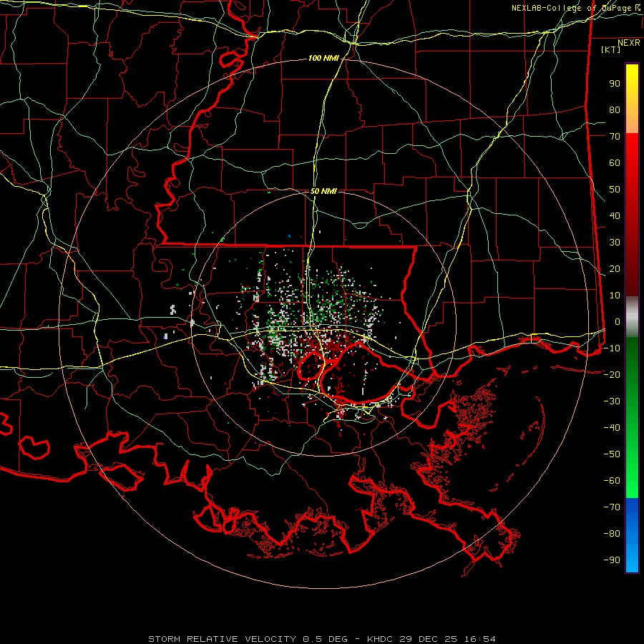Pick the blue band of the color bar
The height and width of the screenshot is (644, 644).
click(632, 535)
